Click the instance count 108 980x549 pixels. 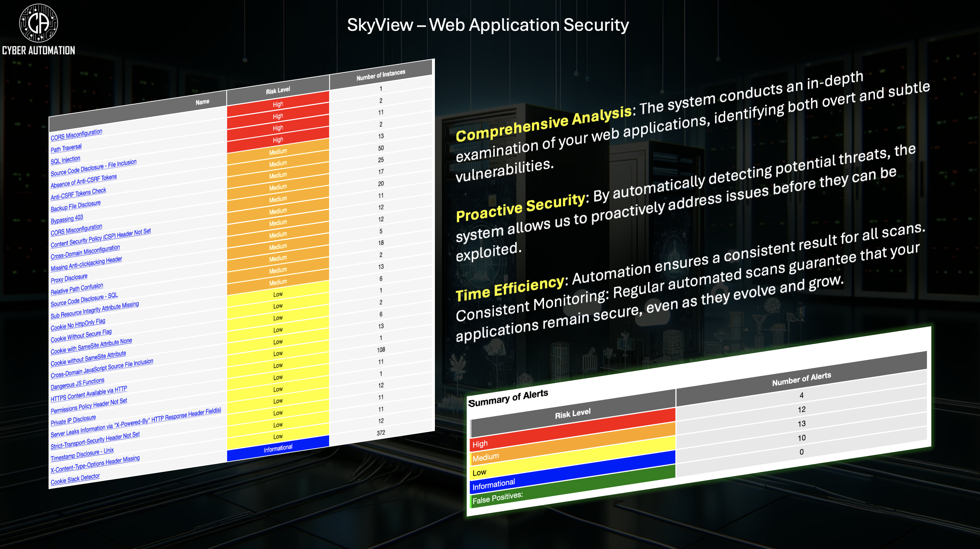pos(381,350)
